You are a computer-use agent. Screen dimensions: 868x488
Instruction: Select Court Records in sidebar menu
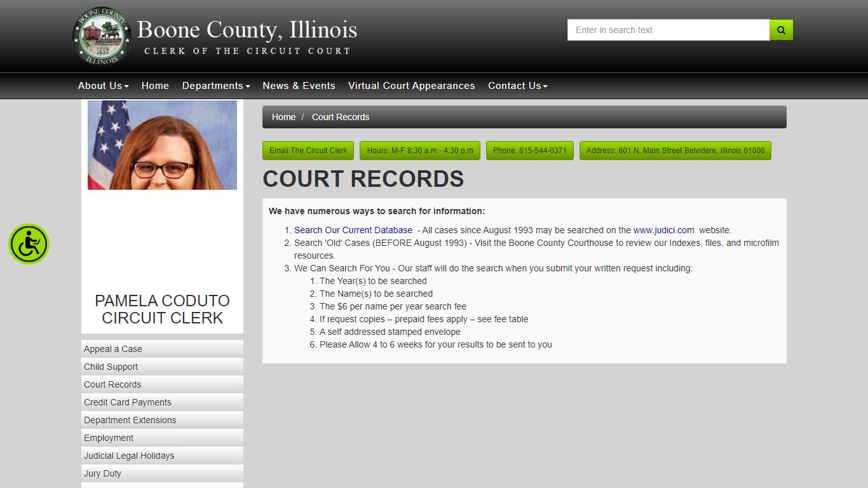(162, 384)
